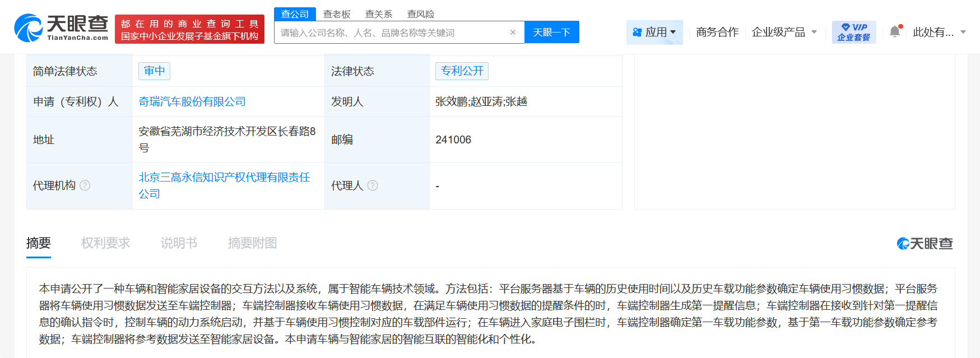Click the 审中 status tag
This screenshot has height=358, width=980.
pyautogui.click(x=155, y=71)
